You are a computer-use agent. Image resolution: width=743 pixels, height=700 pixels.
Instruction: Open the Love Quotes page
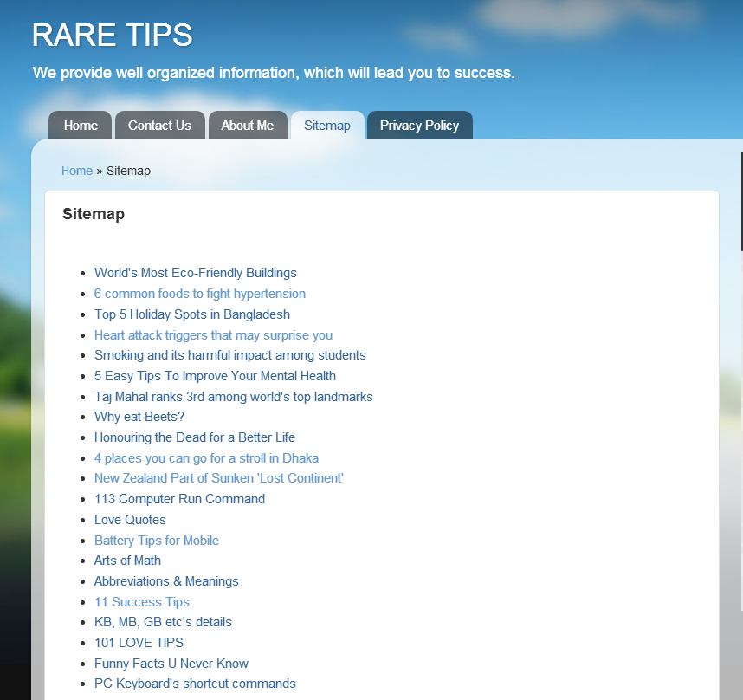pyautogui.click(x=130, y=519)
